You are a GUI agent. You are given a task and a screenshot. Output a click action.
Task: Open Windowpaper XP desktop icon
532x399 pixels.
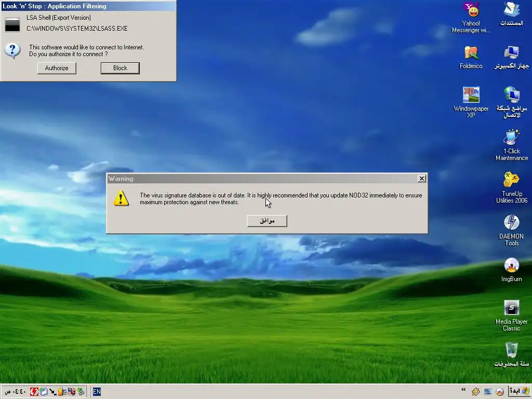(x=471, y=102)
